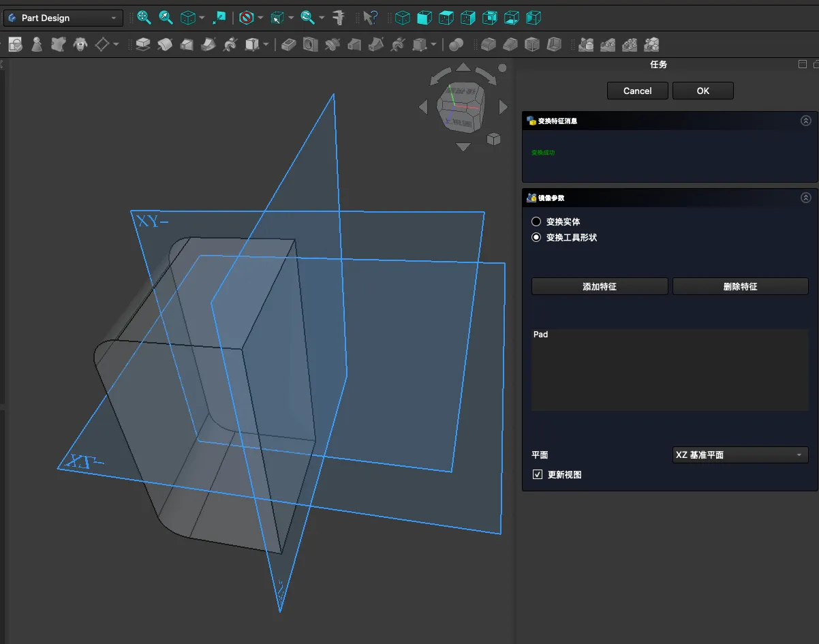The width and height of the screenshot is (819, 644).
Task: Switch to isometric view cube icon
Action: [x=403, y=18]
